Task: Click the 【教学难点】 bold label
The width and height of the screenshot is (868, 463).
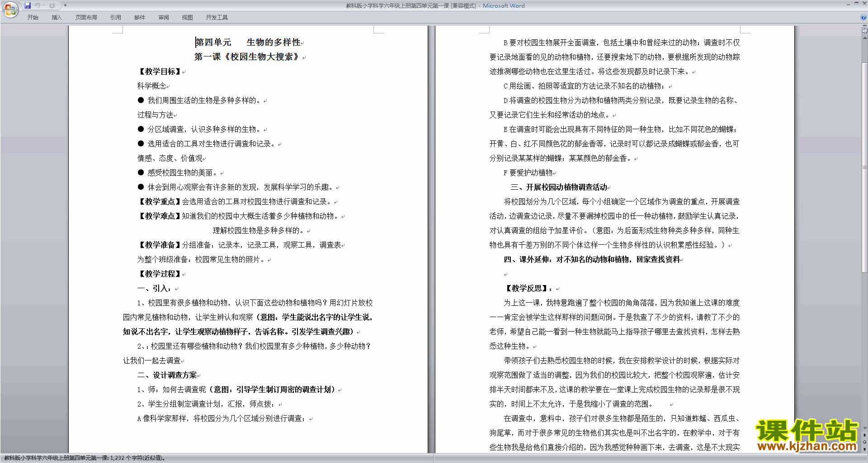Action: [x=160, y=216]
